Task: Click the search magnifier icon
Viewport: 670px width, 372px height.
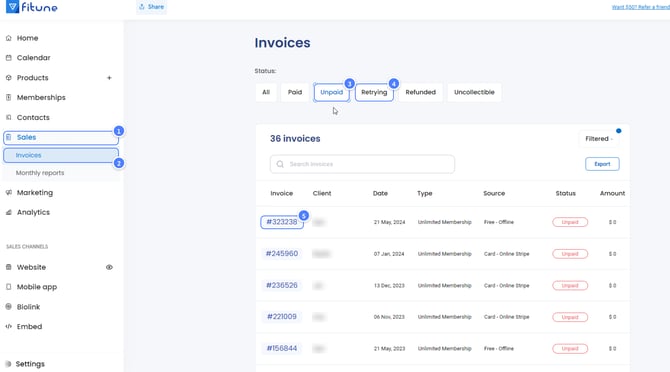Action: [x=280, y=164]
